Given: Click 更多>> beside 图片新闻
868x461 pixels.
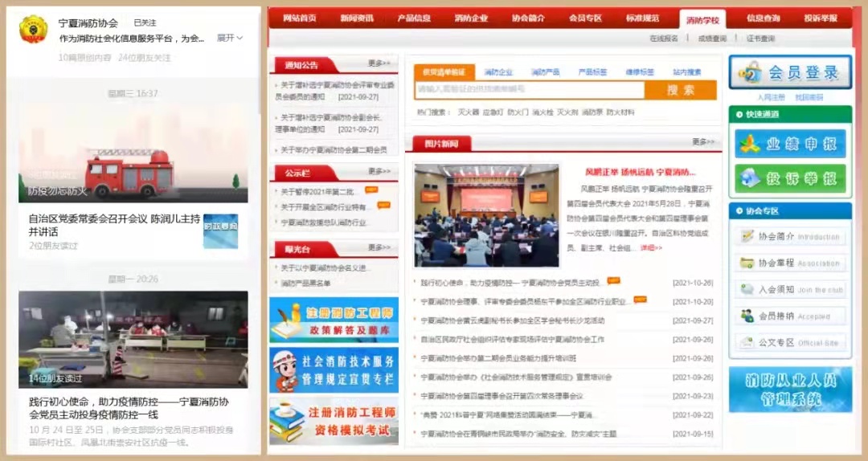Looking at the screenshot, I should click(x=703, y=141).
